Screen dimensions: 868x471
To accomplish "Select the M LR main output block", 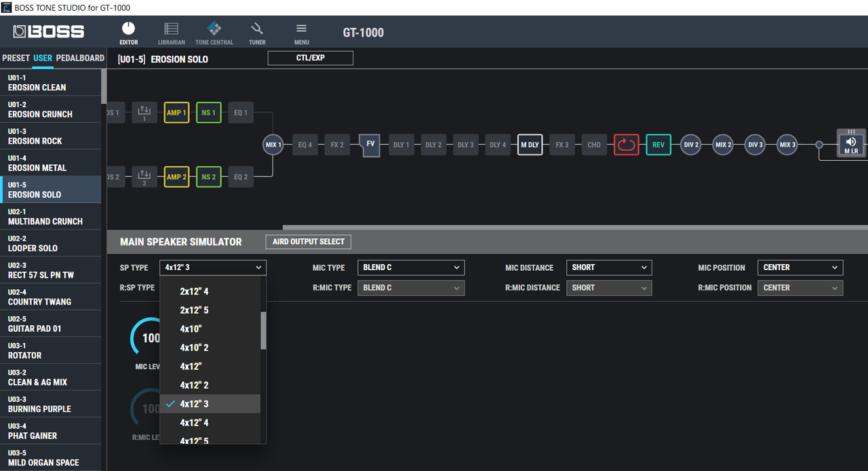I will point(852,143).
